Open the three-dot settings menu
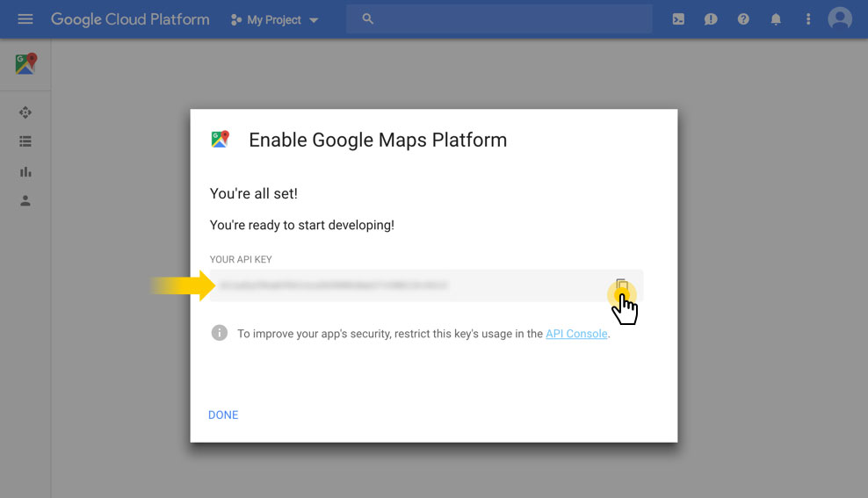 point(808,19)
